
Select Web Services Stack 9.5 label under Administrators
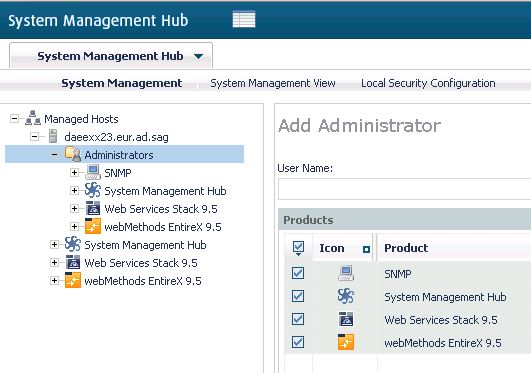click(161, 209)
